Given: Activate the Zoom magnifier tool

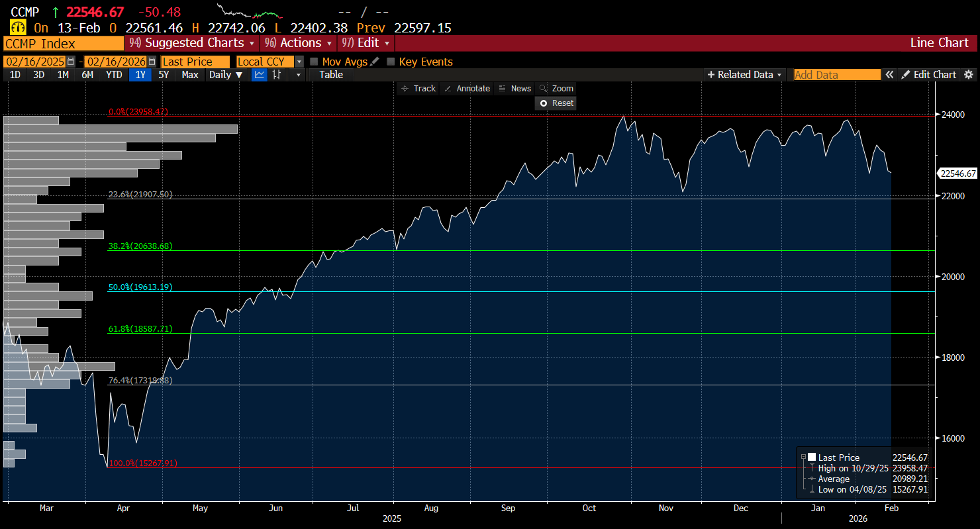Looking at the screenshot, I should point(556,89).
